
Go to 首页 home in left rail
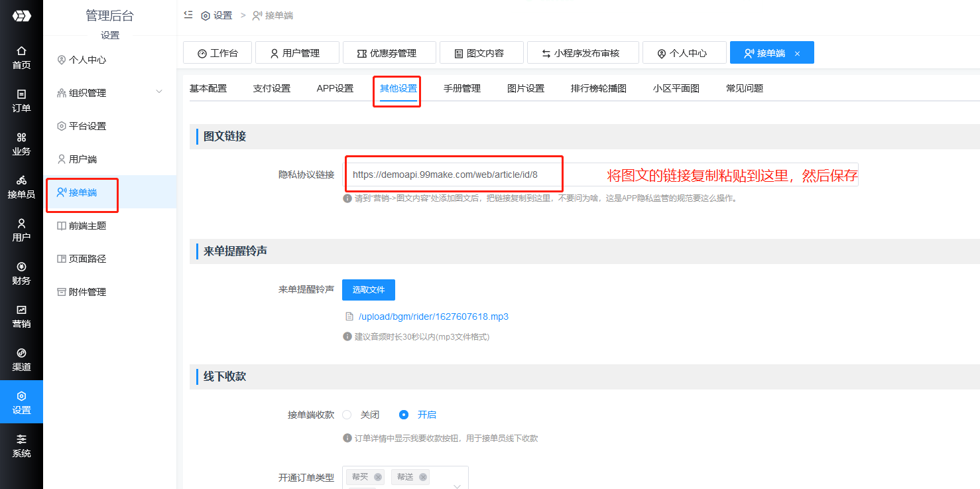21,58
